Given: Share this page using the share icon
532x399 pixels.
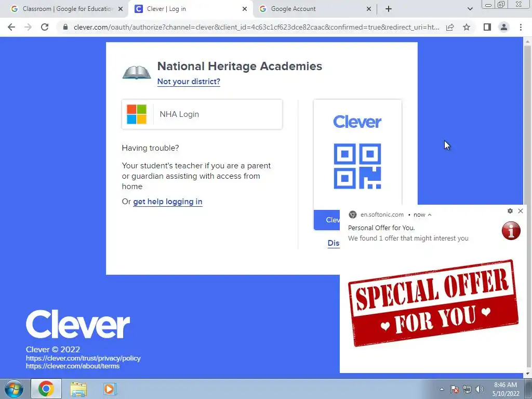Looking at the screenshot, I should 450,27.
